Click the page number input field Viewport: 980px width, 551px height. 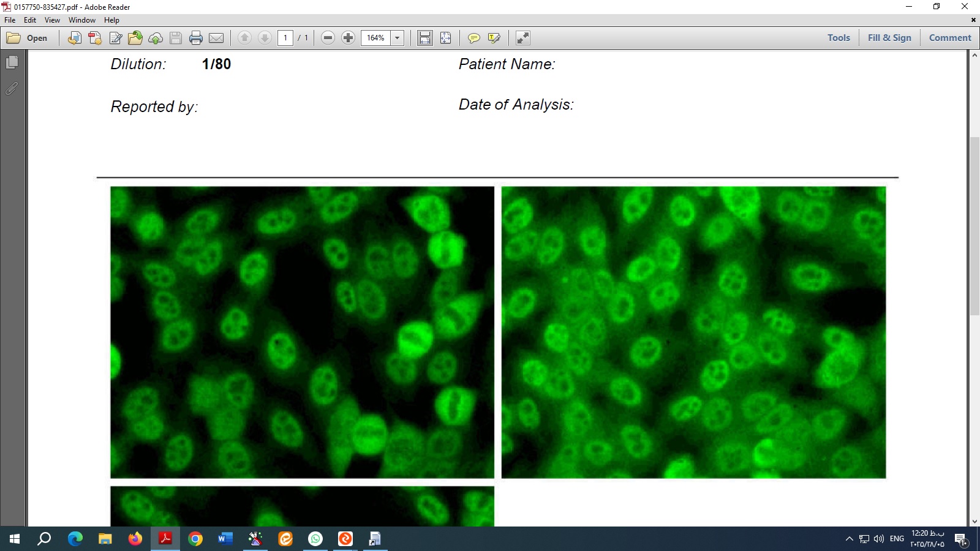coord(285,38)
